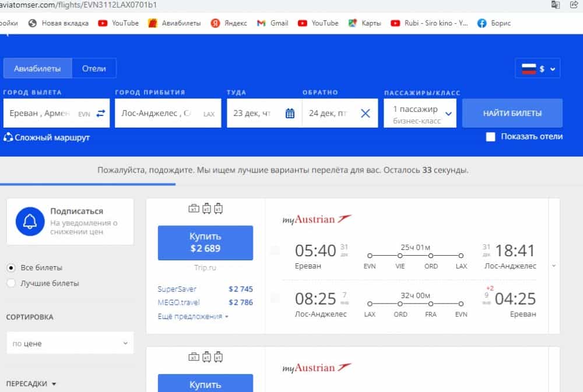Select the Лучшие билеты radio button
The height and width of the screenshot is (392, 583).
pos(11,284)
